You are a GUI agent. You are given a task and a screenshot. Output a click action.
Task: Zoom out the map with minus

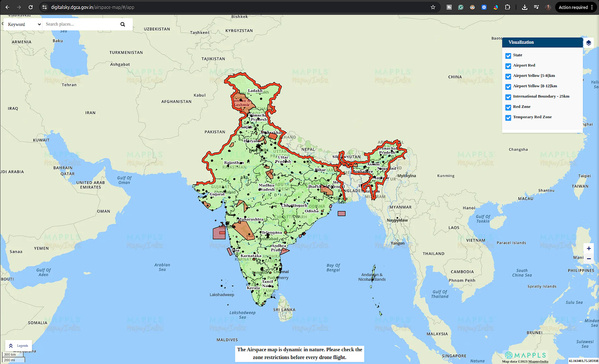(x=589, y=259)
